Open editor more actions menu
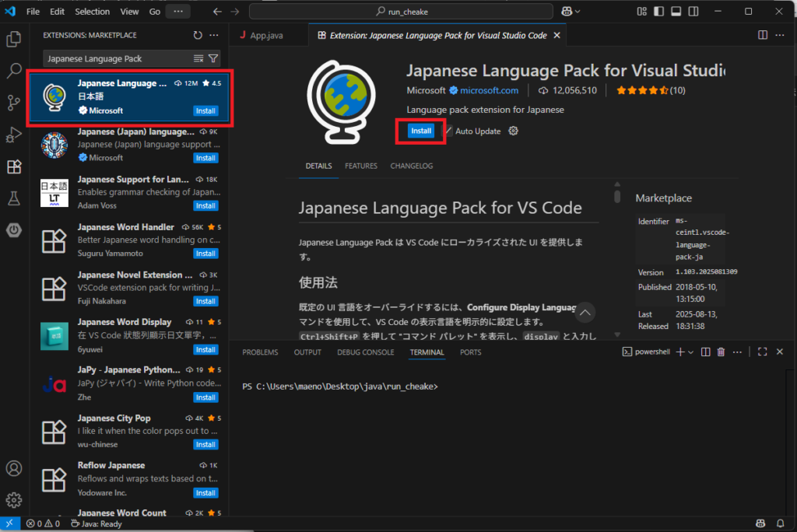797x532 pixels. (780, 35)
